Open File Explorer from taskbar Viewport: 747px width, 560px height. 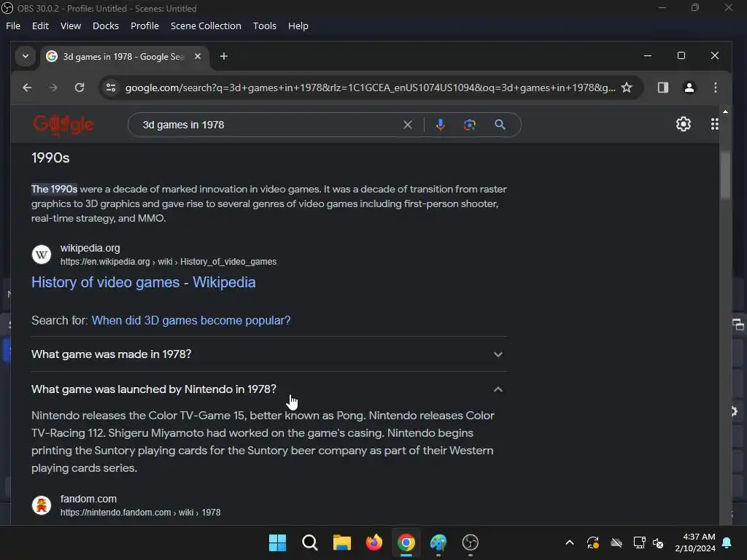pyautogui.click(x=342, y=542)
